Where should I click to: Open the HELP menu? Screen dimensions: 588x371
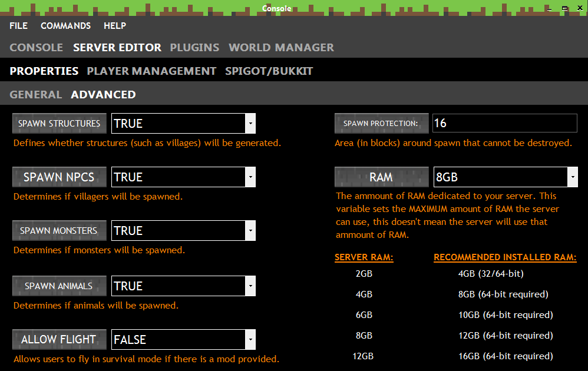click(114, 26)
